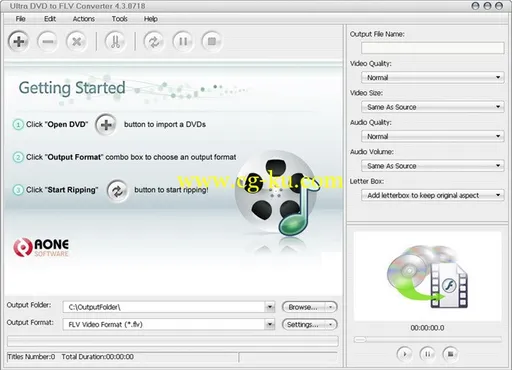The width and height of the screenshot is (512, 370).
Task: Open the Output Folder path dropdown
Action: (270, 307)
